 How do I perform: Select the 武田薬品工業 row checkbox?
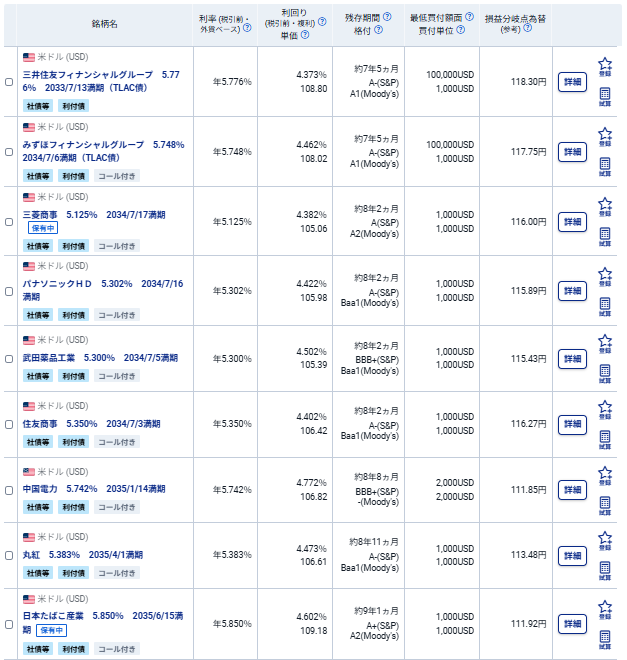[x=9, y=359]
